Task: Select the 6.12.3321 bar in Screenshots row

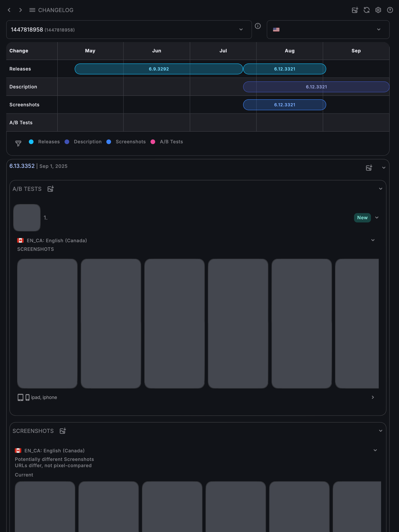Action: 285,105
